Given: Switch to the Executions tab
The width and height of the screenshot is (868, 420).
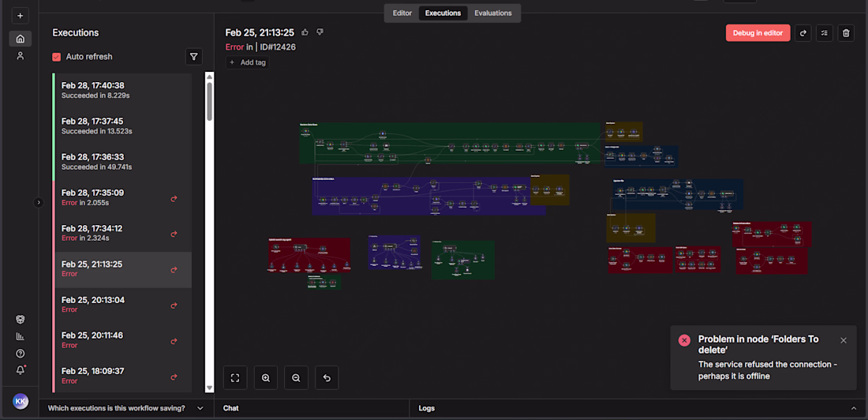Looking at the screenshot, I should point(443,13).
